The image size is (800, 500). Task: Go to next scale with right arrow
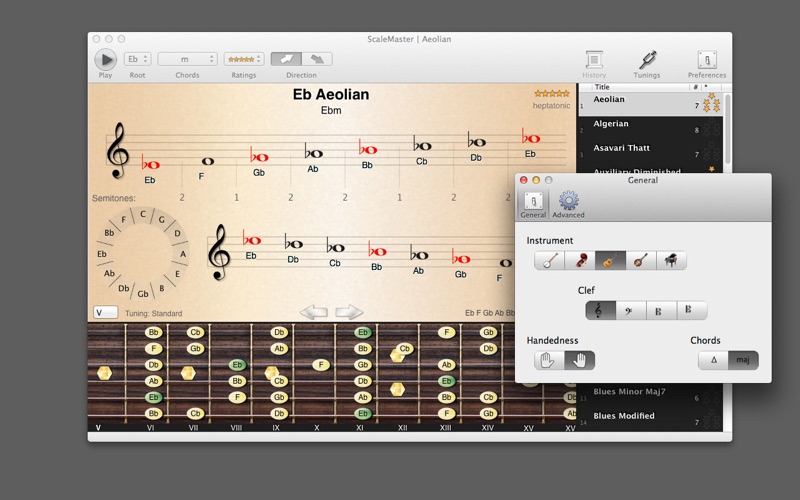point(349,312)
